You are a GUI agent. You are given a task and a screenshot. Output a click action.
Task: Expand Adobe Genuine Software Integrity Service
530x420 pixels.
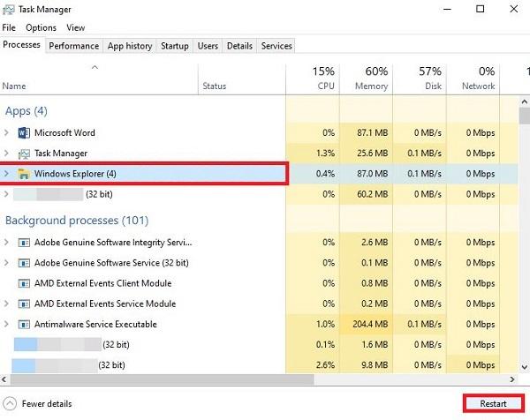[x=6, y=243]
